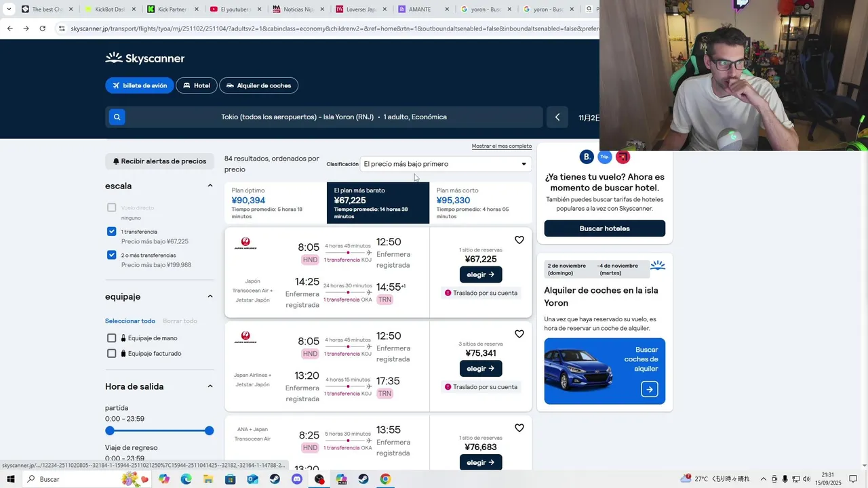Open File Explorer from the taskbar
The width and height of the screenshot is (868, 488).
click(x=208, y=479)
